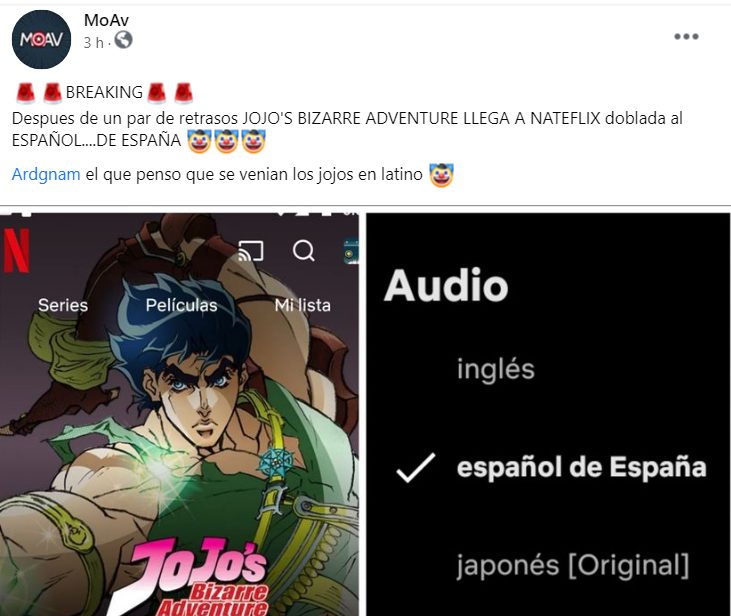Open the Películas tab in Netflix

[x=181, y=305]
